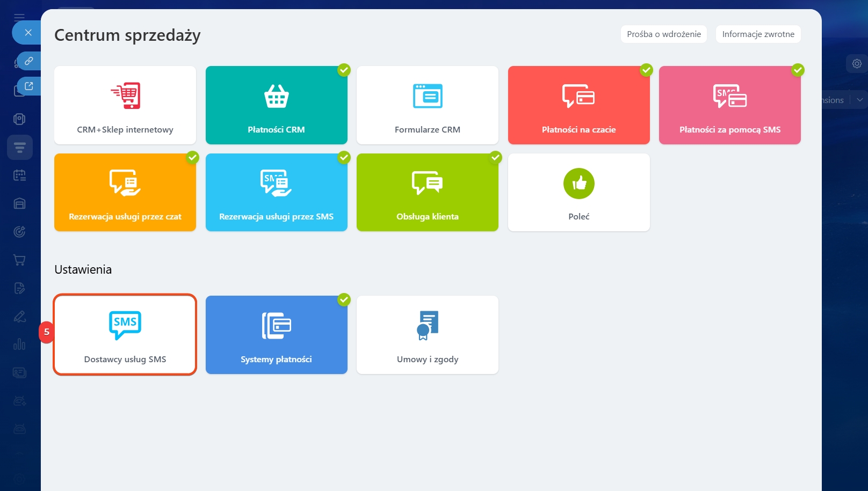The height and width of the screenshot is (491, 868).
Task: Copy panel link with chain icon
Action: (x=29, y=61)
